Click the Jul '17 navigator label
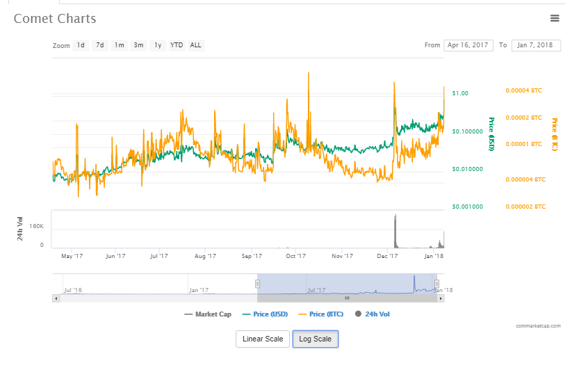Viewport: 588px width, 370px height. (x=316, y=290)
